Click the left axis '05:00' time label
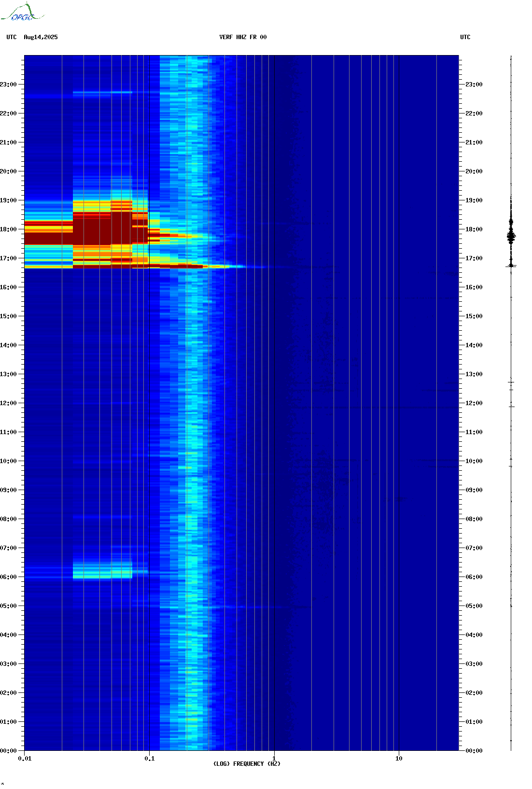The width and height of the screenshot is (532, 789). (8, 606)
